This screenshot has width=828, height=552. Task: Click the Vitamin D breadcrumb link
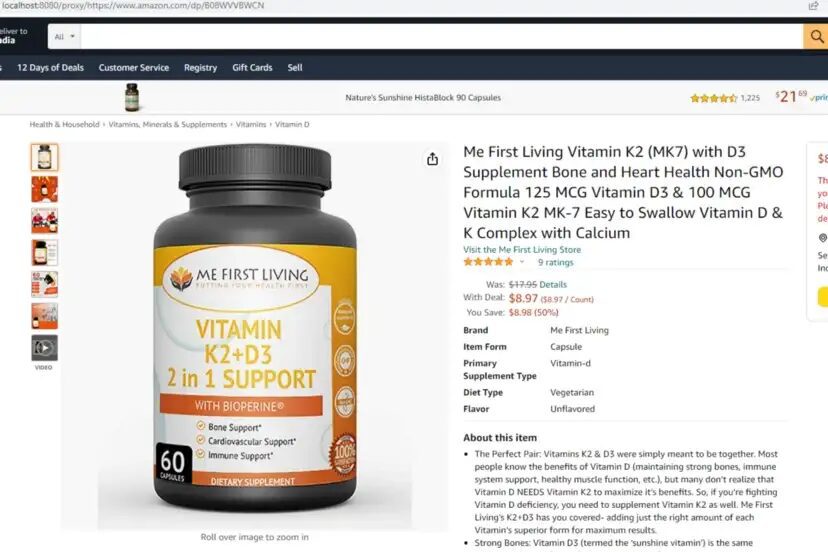(292, 125)
